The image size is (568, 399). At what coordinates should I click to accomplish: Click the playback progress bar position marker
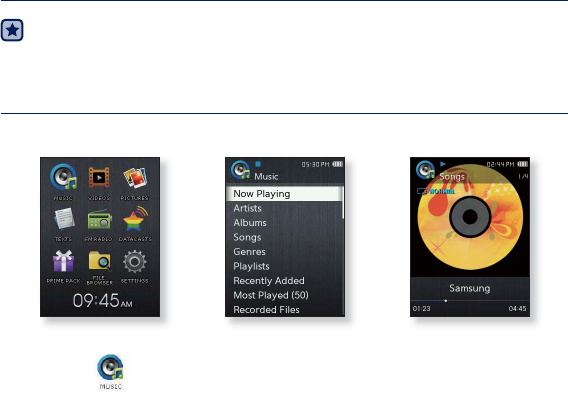point(446,301)
